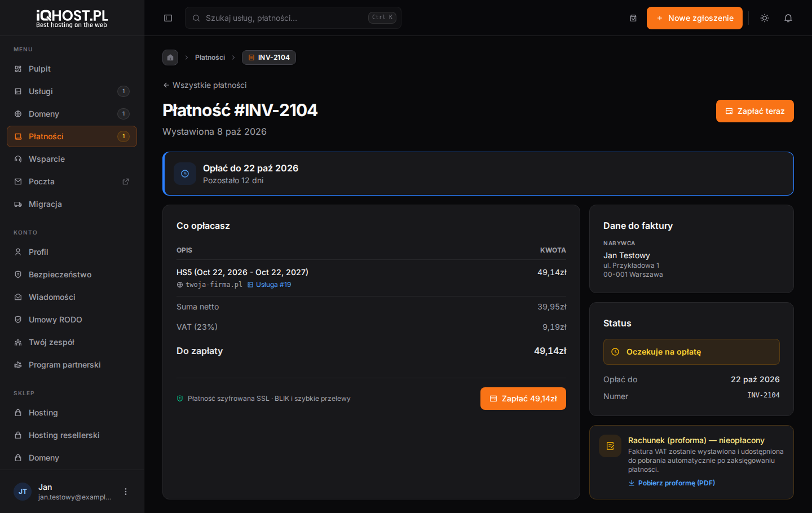
Task: Switch theme with the sun icon
Action: (x=765, y=18)
